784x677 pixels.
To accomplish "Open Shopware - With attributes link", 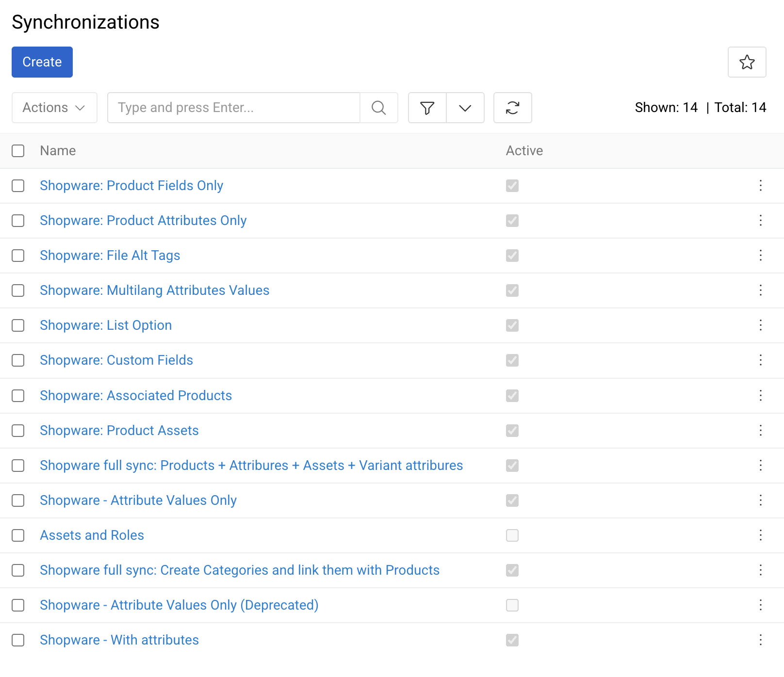I will click(x=119, y=640).
